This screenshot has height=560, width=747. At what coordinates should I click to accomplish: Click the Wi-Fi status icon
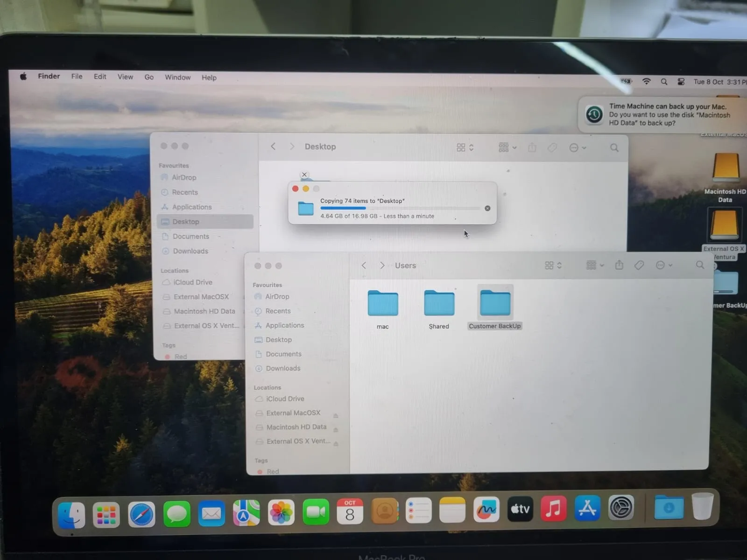click(x=647, y=81)
